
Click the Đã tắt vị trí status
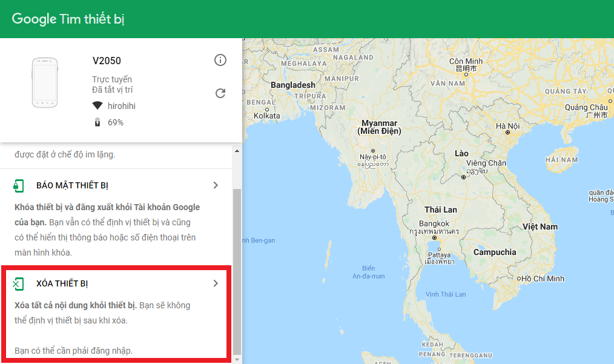[x=113, y=90]
